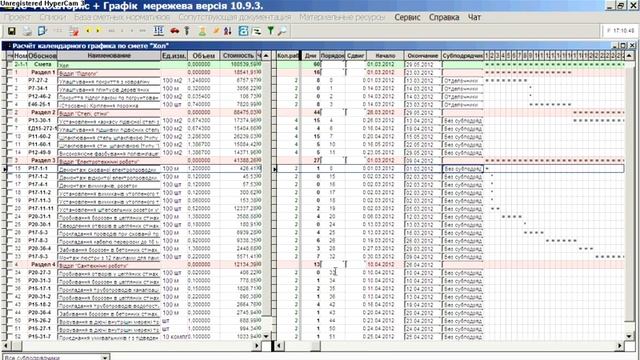This screenshot has width=640, height=360.
Task: Open the Справка menu
Action: (444, 17)
